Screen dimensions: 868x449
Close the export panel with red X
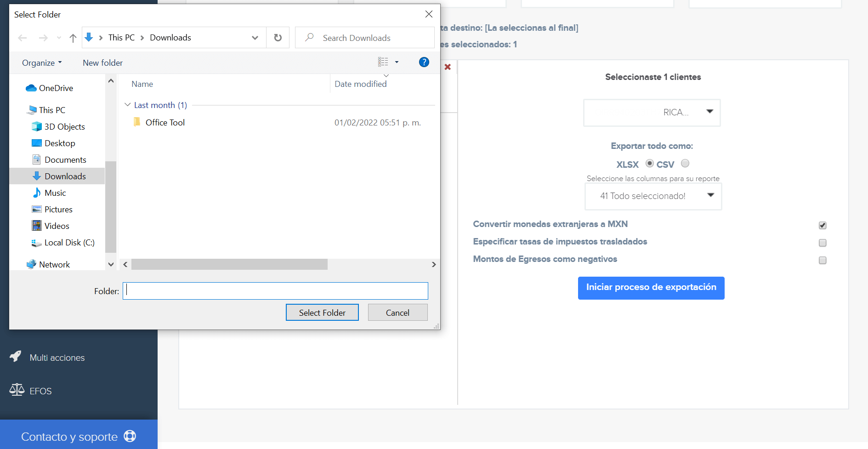coord(448,67)
